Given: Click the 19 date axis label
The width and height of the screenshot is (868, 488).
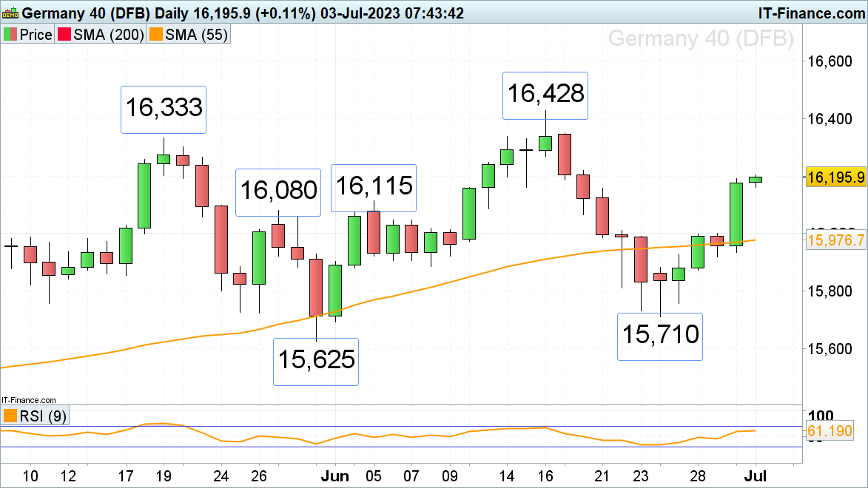Looking at the screenshot, I should [x=164, y=476].
